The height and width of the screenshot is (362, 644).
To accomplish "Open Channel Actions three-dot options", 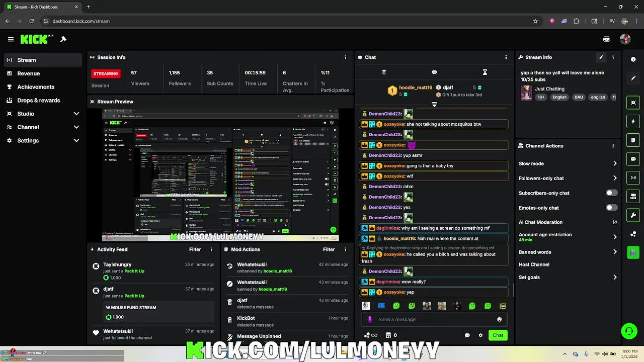I will [x=613, y=146].
